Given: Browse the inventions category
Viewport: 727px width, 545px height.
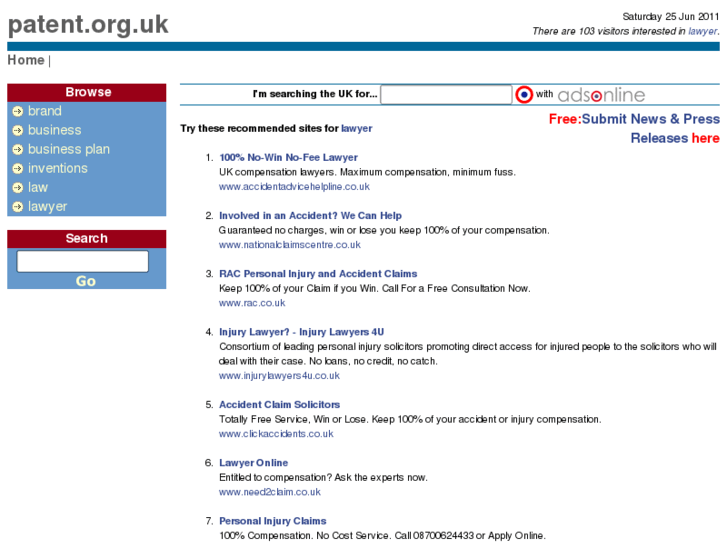Looking at the screenshot, I should point(57,168).
